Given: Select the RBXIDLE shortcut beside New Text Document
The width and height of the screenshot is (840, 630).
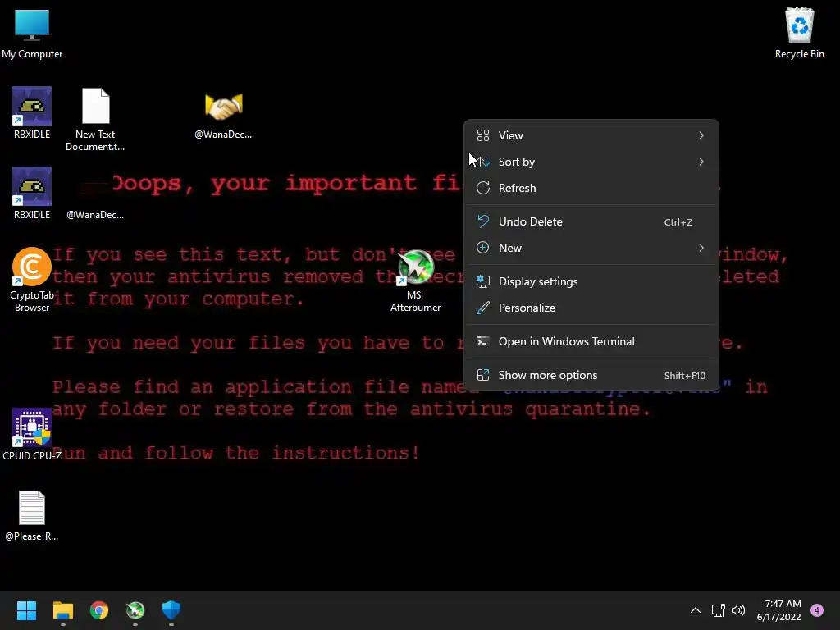Looking at the screenshot, I should [x=32, y=113].
